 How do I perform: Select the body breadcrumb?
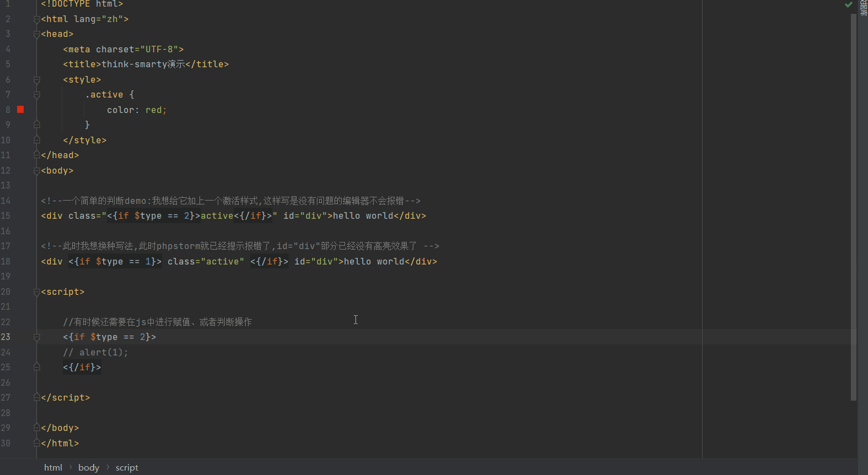coord(89,467)
